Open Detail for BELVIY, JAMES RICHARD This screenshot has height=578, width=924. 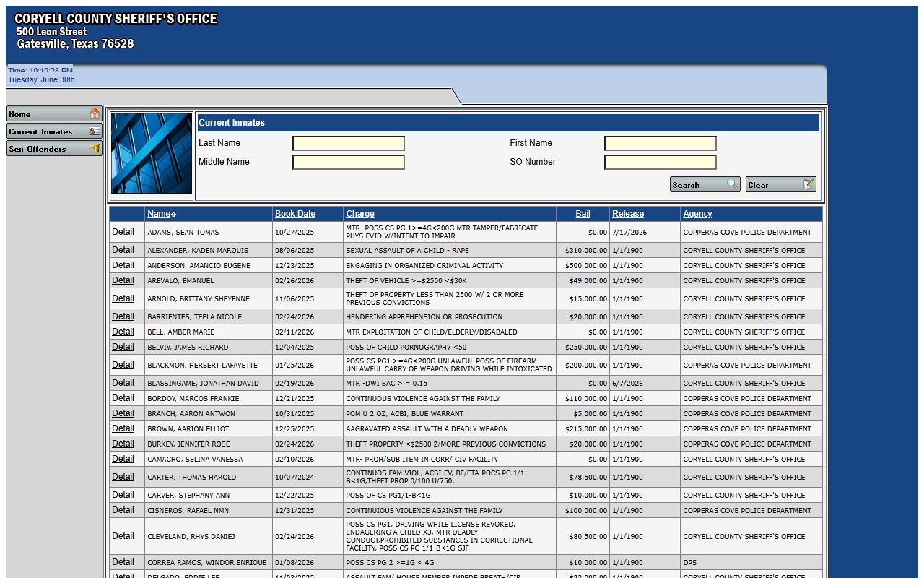pos(123,347)
